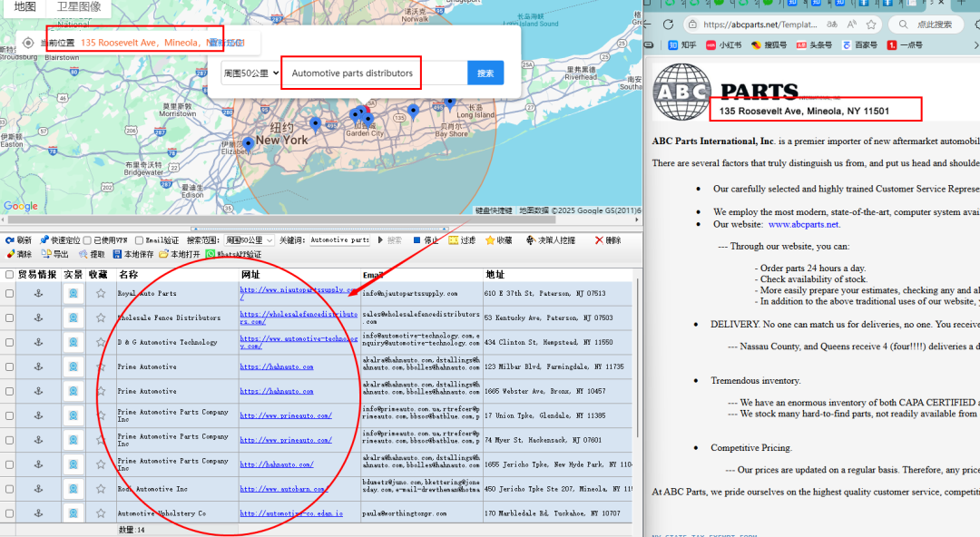The height and width of the screenshot is (537, 980).
Task: Click the 停止 stop icon
Action: tap(416, 240)
